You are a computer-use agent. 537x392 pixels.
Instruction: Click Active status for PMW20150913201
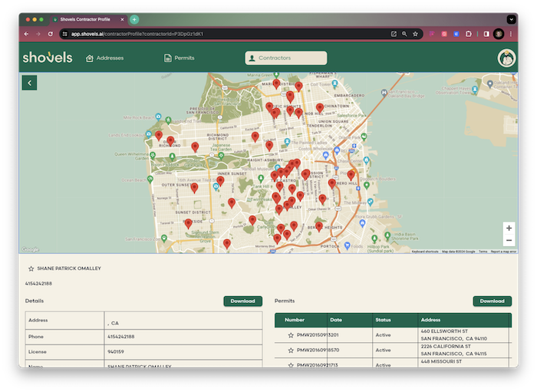[383, 335]
